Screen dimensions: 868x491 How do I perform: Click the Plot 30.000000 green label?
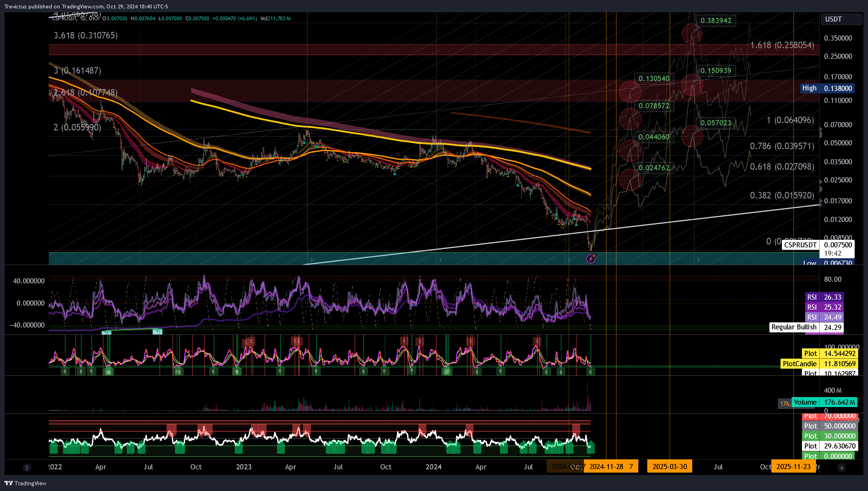pos(830,436)
